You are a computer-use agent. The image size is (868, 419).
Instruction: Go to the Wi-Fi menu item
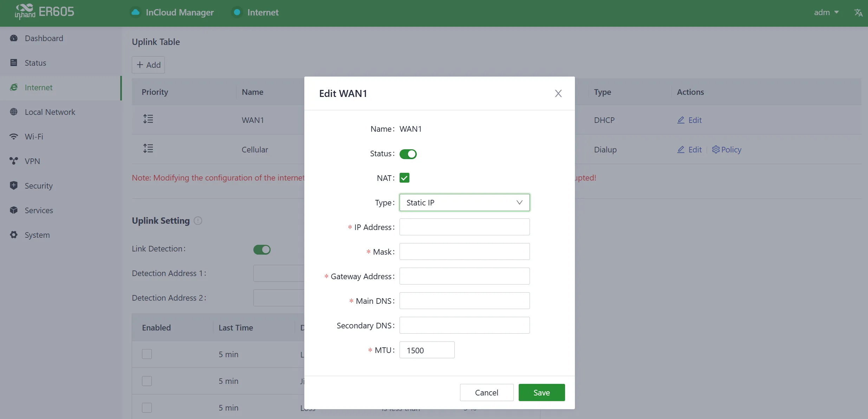pyautogui.click(x=60, y=137)
